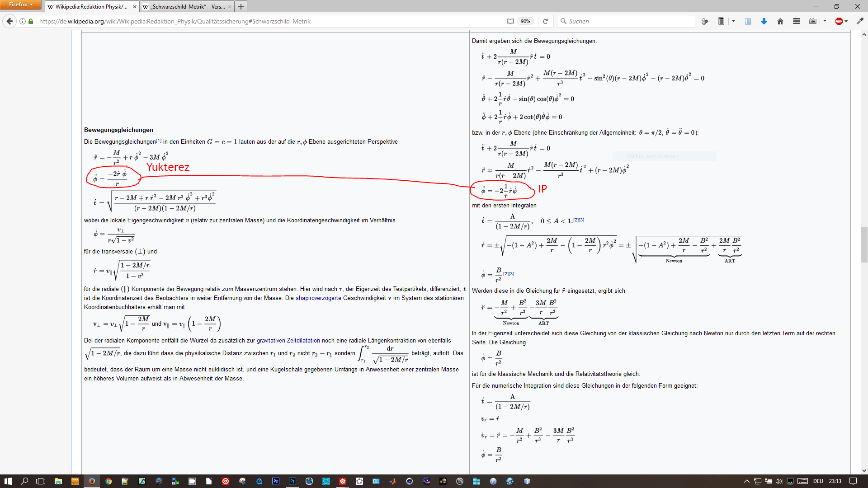Switch to the Schwarzschild-Metrik Vers... tab
This screenshot has width=868, height=488.
coord(185,7)
